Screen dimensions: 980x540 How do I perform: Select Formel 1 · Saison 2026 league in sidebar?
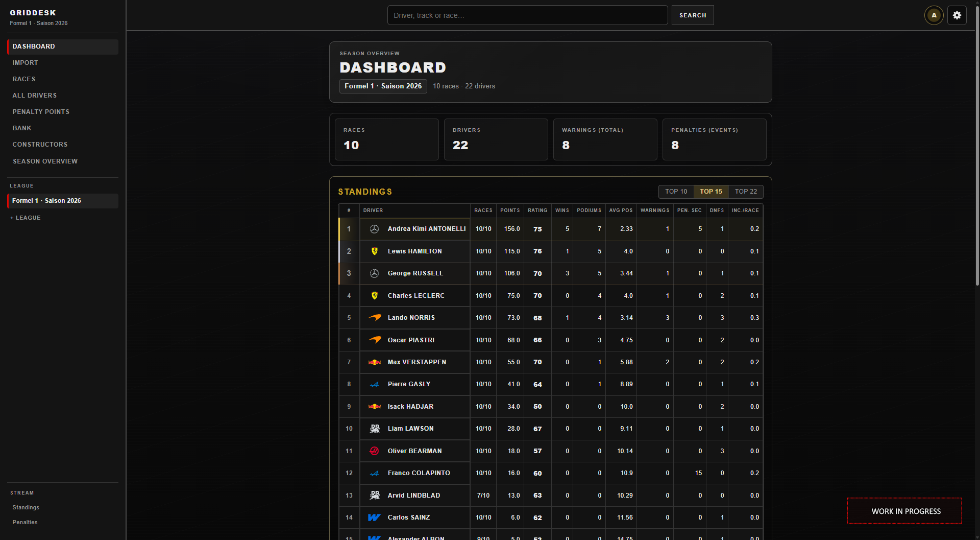pyautogui.click(x=63, y=201)
